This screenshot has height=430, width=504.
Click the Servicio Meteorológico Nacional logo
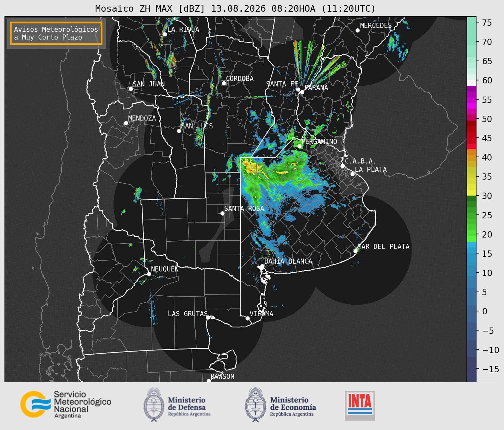(66, 404)
